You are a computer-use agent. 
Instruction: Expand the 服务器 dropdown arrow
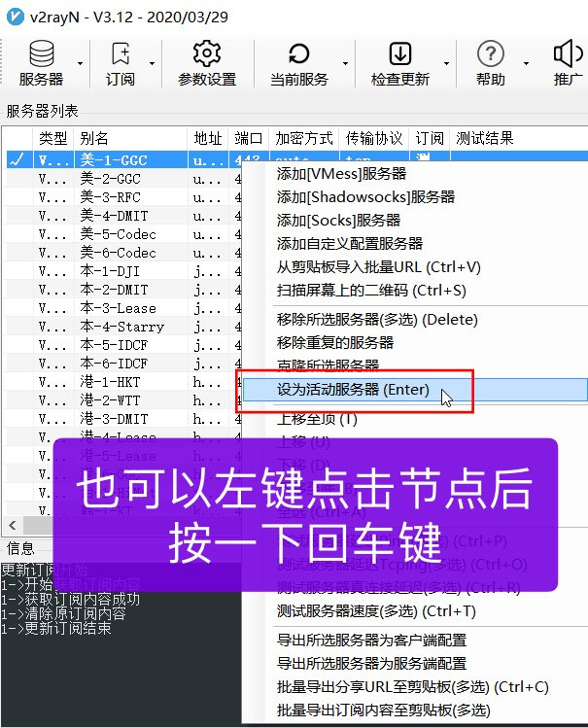coord(80,63)
